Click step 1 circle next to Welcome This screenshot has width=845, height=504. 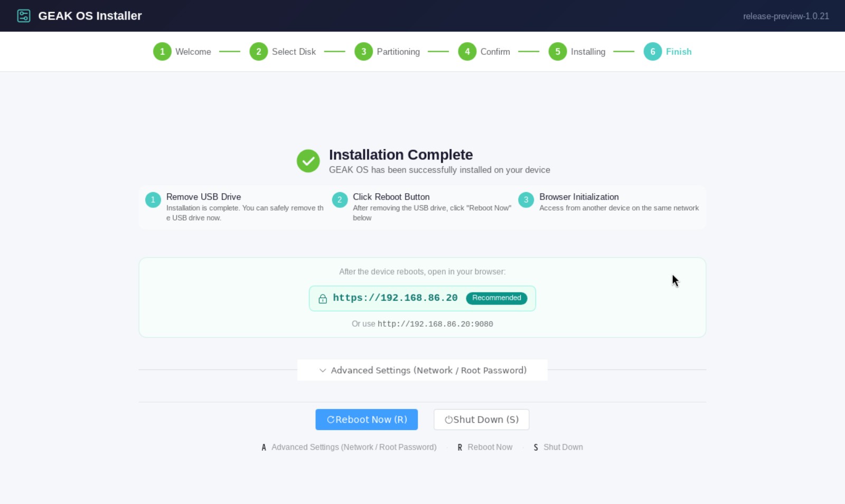pyautogui.click(x=162, y=52)
